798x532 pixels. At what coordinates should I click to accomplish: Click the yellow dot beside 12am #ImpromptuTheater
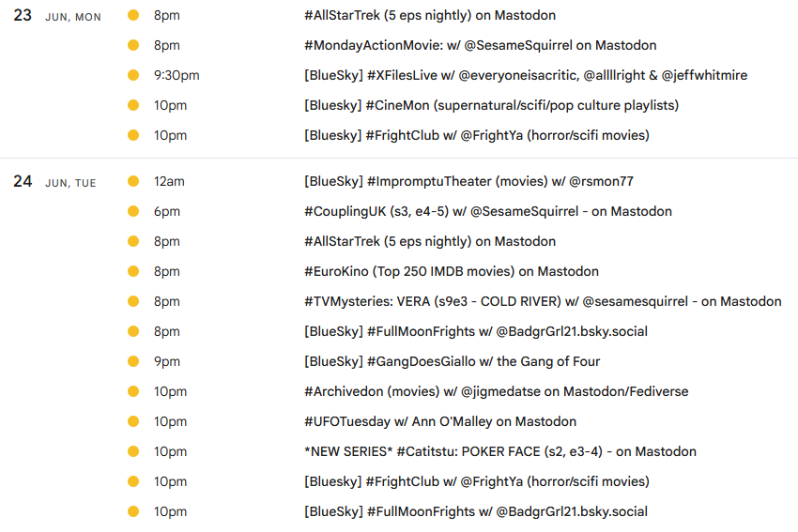tap(133, 181)
